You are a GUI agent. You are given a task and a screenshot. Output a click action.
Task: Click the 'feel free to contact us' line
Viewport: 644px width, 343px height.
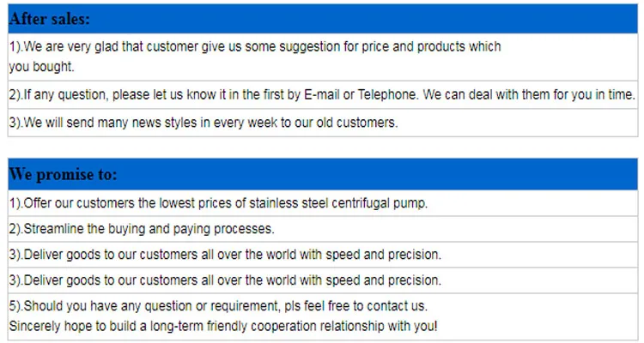(x=218, y=306)
